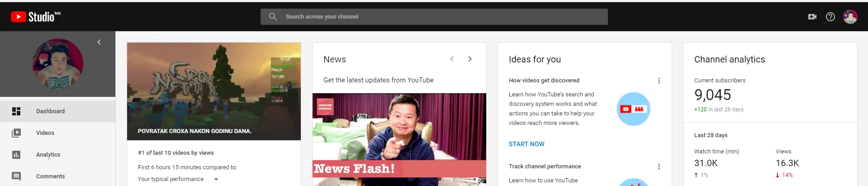
Task: Click the Analytics bar chart icon
Action: [x=16, y=155]
